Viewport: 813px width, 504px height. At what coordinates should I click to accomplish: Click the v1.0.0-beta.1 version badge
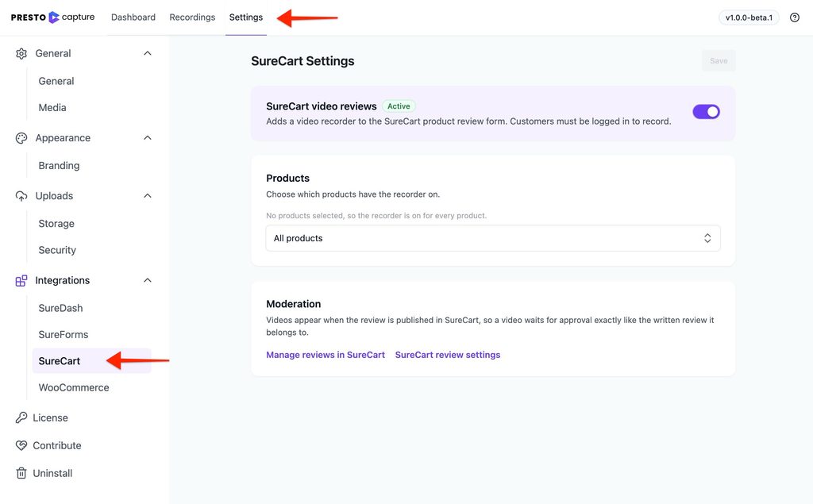[749, 17]
